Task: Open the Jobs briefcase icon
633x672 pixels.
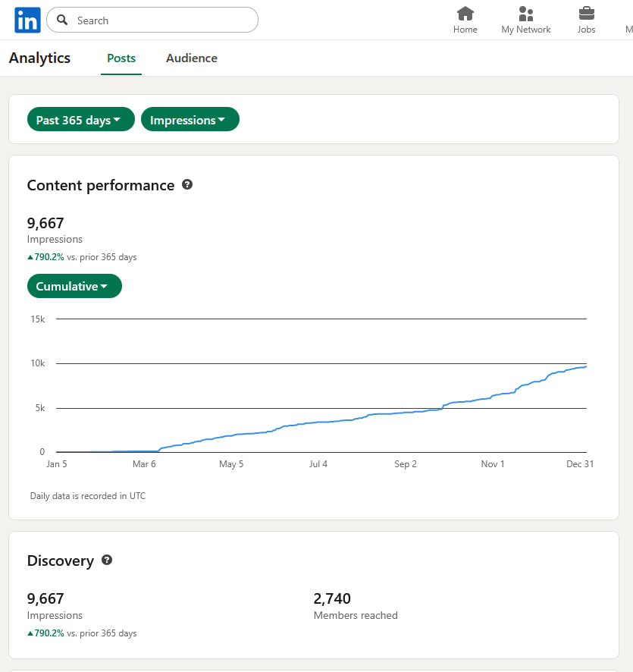Action: coord(586,14)
